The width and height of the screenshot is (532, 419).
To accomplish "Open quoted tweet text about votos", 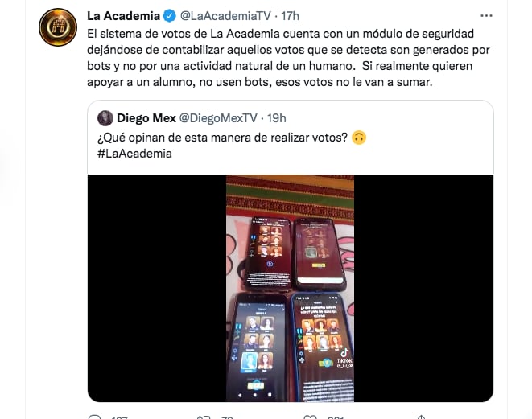I will (223, 138).
